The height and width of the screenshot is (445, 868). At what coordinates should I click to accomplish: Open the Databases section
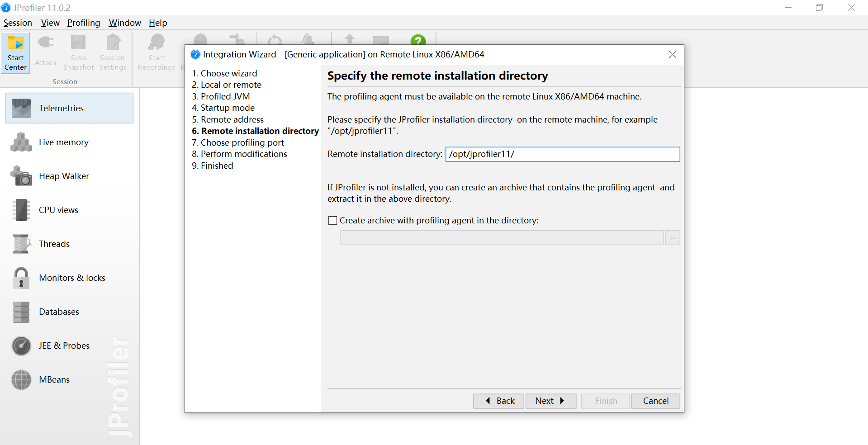[x=69, y=312]
